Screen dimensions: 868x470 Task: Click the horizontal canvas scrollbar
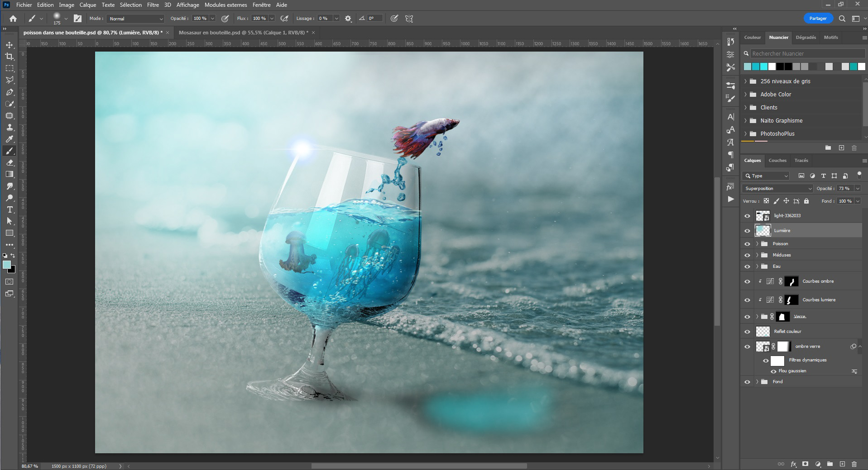coord(419,466)
